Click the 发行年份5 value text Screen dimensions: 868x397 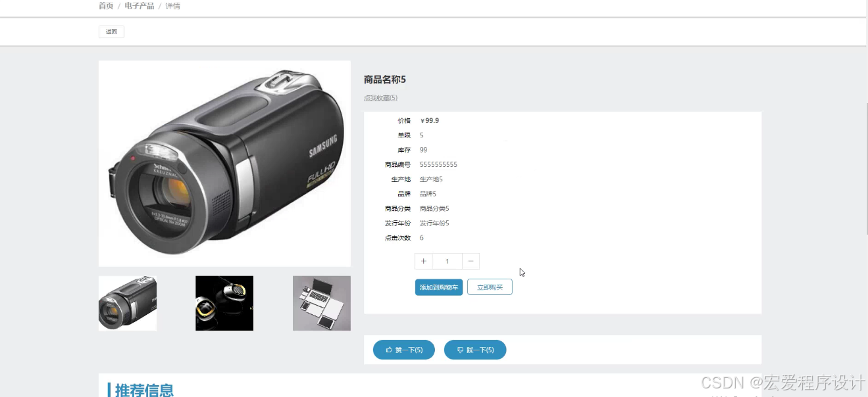coord(434,223)
